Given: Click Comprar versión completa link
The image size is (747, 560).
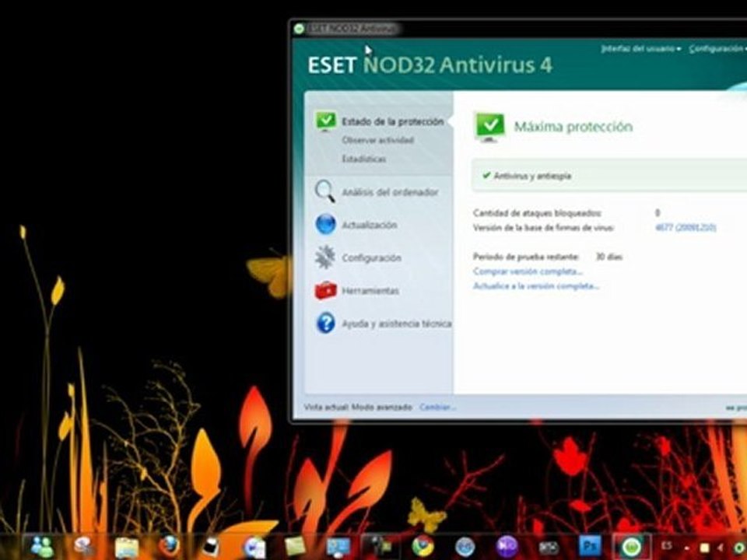Looking at the screenshot, I should 528,271.
